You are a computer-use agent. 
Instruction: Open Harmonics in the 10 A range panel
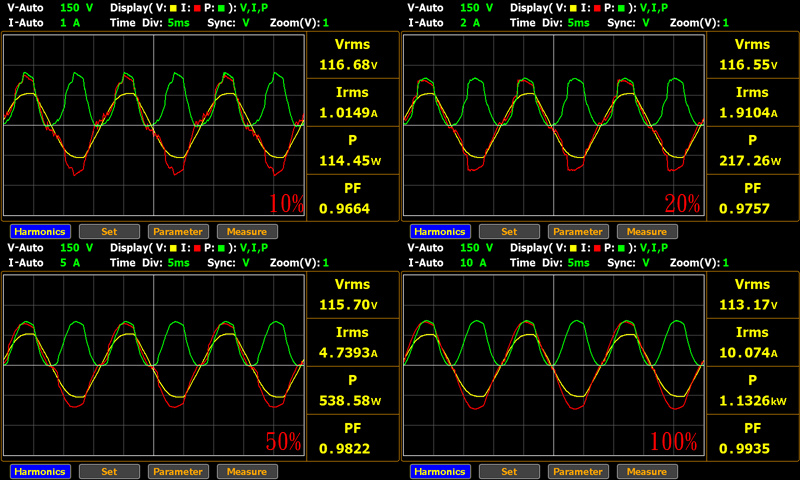coord(440,472)
